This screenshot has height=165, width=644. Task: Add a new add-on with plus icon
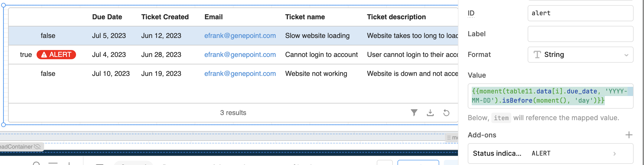point(629,135)
